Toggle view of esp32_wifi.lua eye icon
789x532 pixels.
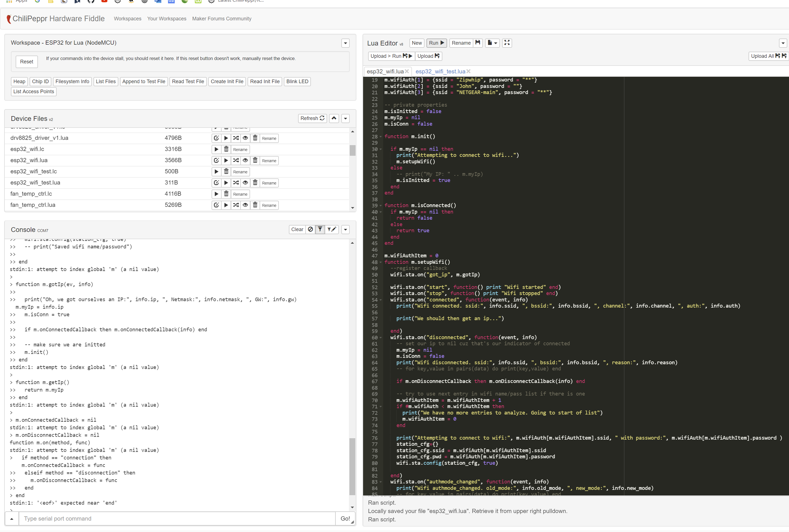point(245,160)
